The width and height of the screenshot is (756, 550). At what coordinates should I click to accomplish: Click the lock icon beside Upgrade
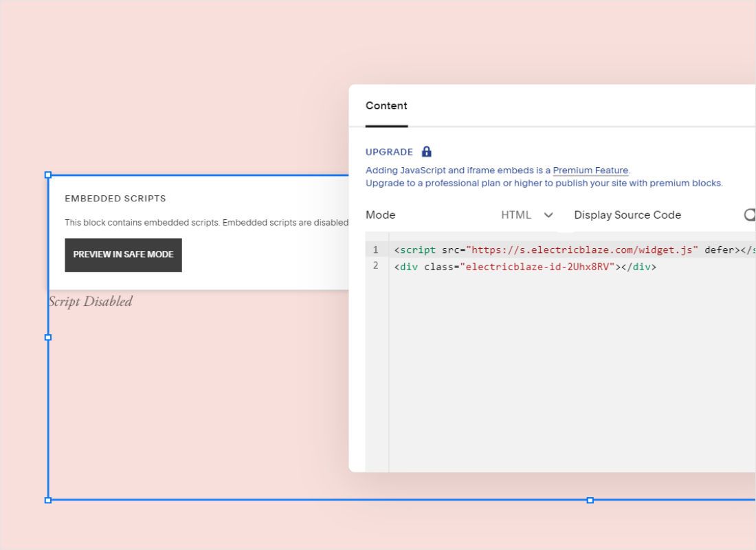click(427, 151)
